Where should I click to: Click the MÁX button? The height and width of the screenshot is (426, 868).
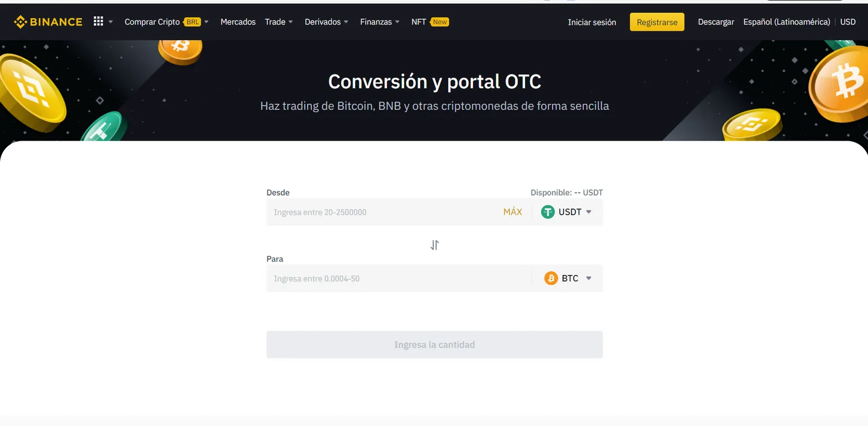pos(513,212)
